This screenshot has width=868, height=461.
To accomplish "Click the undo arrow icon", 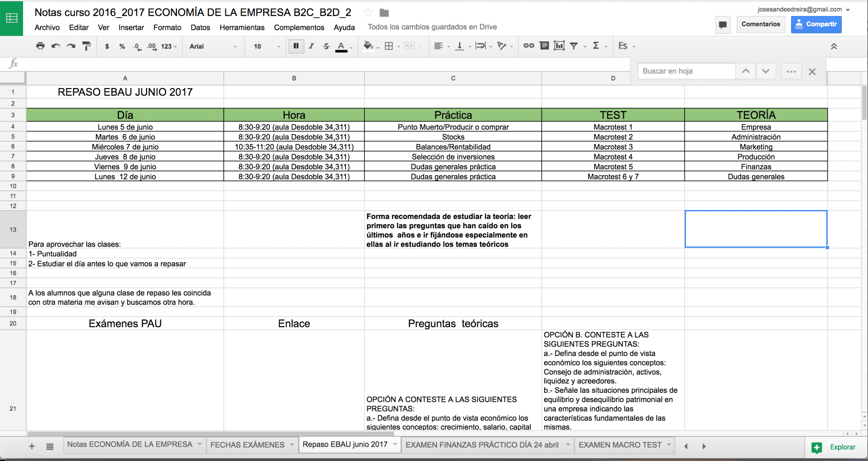I will [56, 46].
